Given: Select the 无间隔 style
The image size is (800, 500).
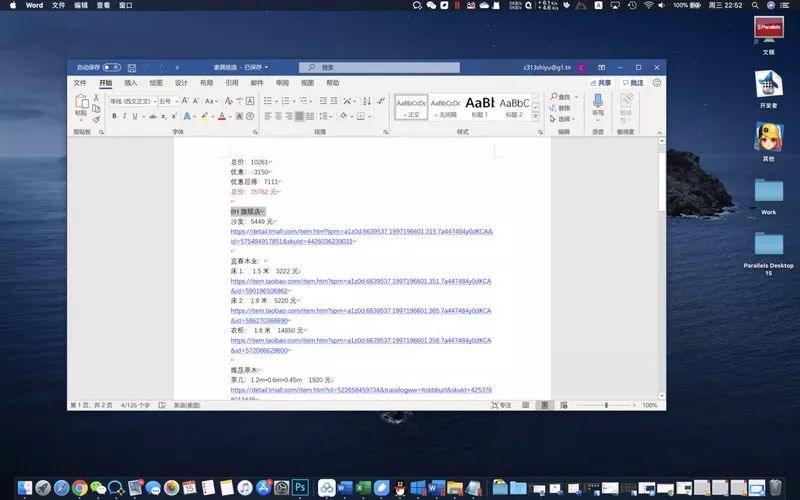Looking at the screenshot, I should [445, 108].
